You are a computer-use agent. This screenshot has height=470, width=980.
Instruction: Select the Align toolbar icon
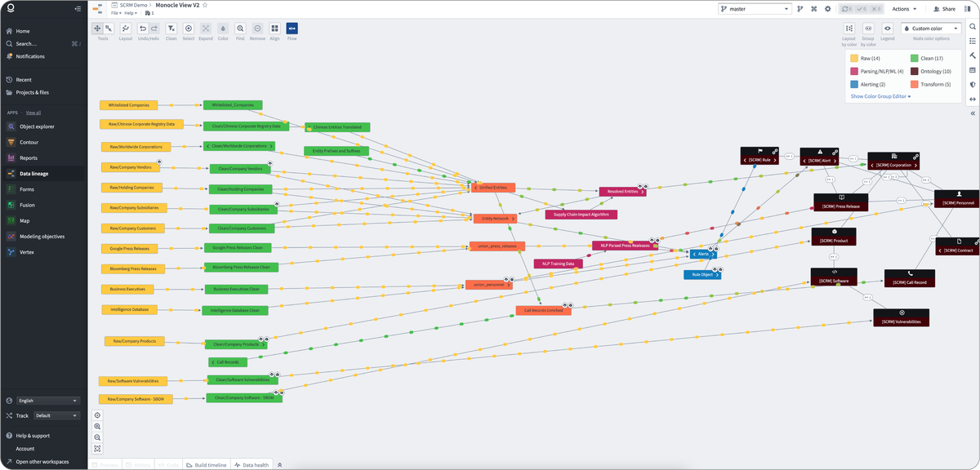point(274,29)
